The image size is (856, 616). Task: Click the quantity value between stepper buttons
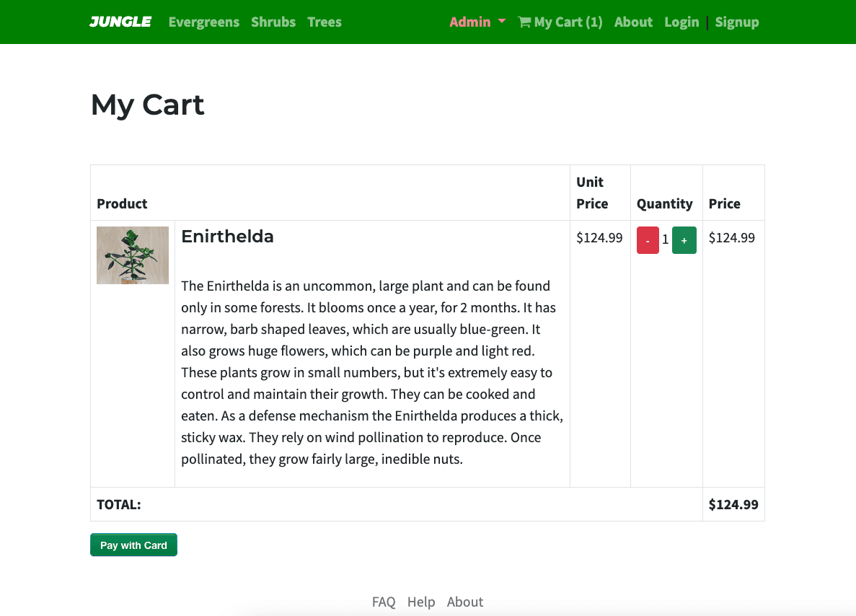pos(666,239)
